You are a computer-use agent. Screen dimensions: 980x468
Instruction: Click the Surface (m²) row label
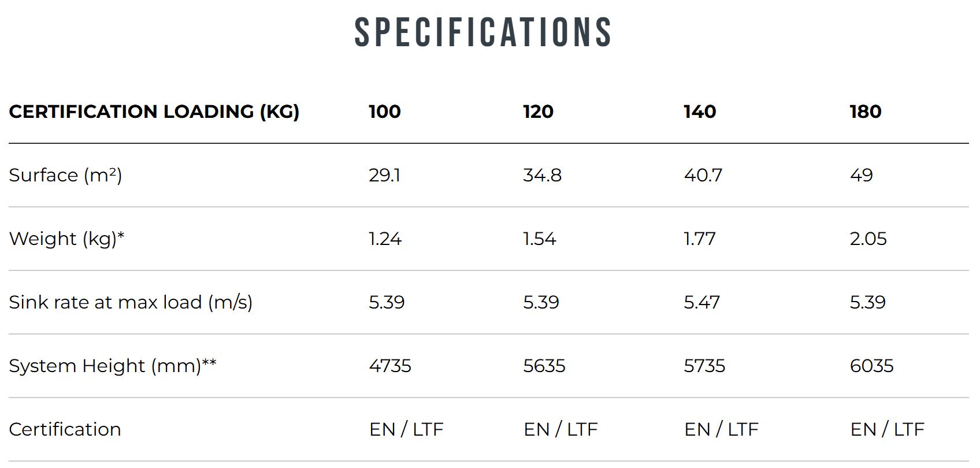[x=65, y=175]
